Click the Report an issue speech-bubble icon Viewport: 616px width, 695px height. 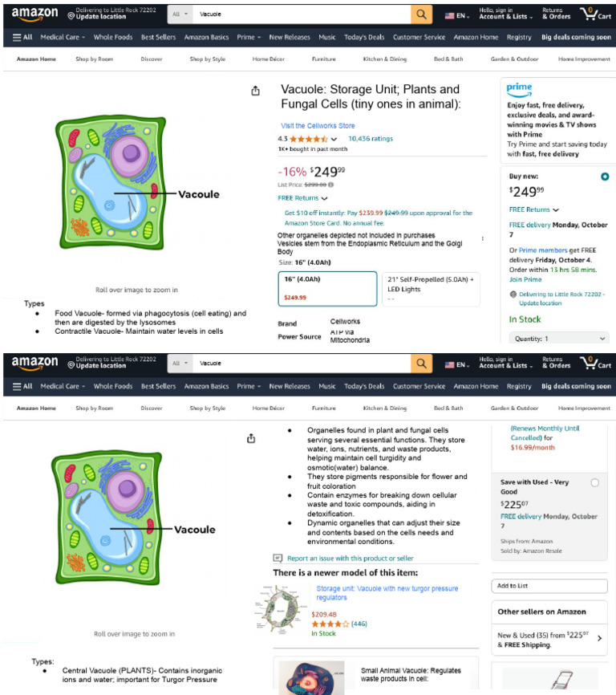click(278, 558)
